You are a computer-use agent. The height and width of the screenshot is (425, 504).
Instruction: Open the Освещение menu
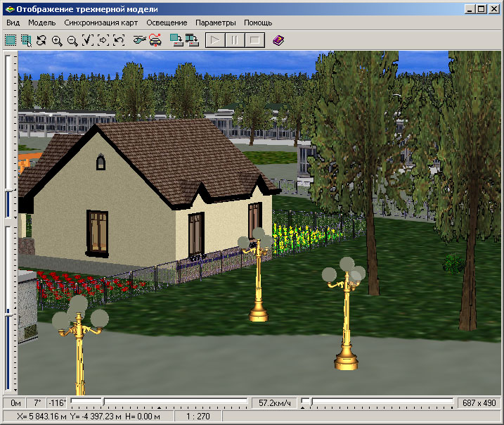pyautogui.click(x=167, y=23)
